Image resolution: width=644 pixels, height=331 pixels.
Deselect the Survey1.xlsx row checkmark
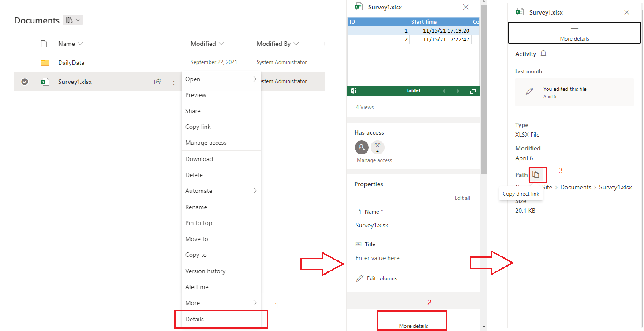tap(25, 82)
